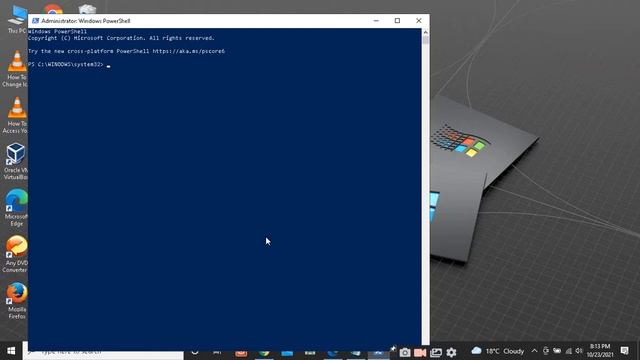Open the Windows Start menu
Viewport: 640px width, 360px height.
point(11,351)
